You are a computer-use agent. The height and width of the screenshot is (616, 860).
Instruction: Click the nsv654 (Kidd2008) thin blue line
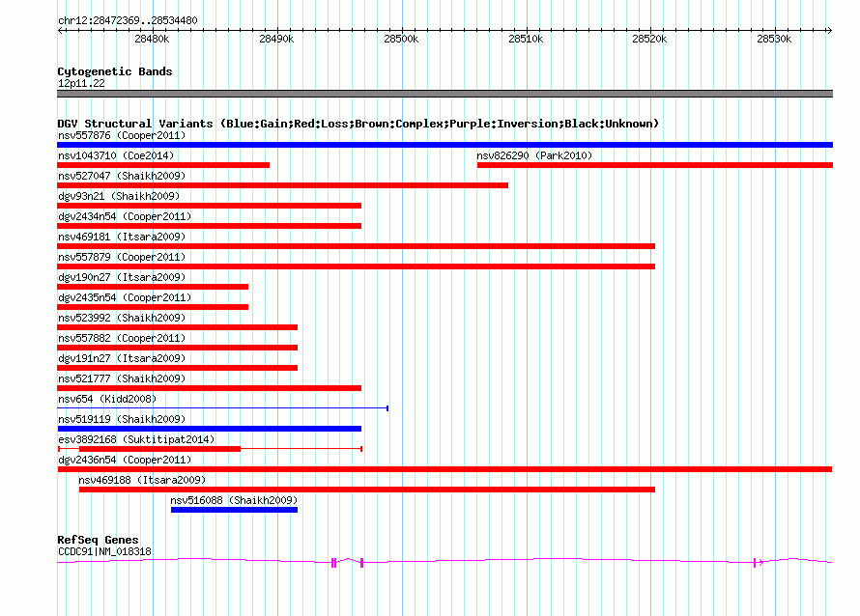pos(222,408)
